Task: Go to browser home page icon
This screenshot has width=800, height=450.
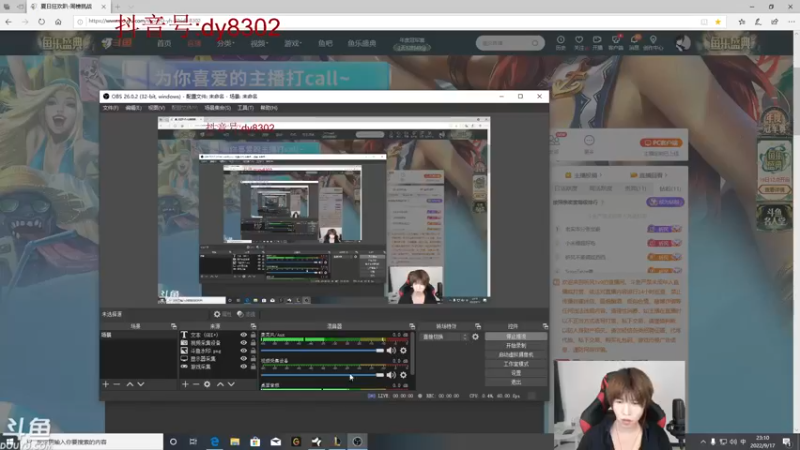Action: click(58, 21)
